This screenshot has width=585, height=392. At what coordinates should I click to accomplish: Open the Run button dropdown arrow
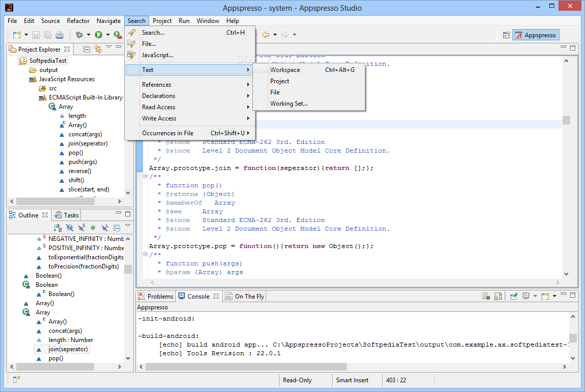(x=107, y=35)
